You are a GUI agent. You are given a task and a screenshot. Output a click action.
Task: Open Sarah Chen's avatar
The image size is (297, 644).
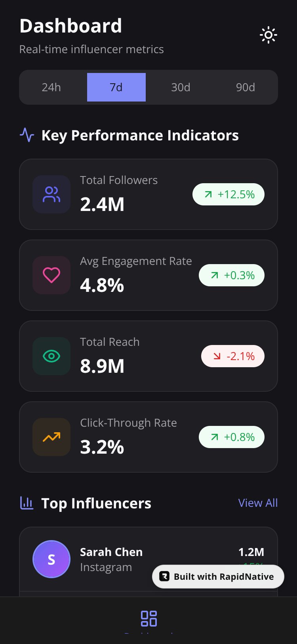click(x=51, y=559)
